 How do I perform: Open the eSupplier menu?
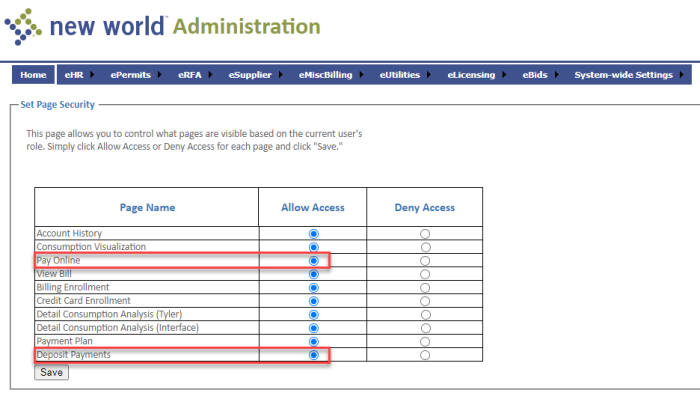pyautogui.click(x=250, y=75)
